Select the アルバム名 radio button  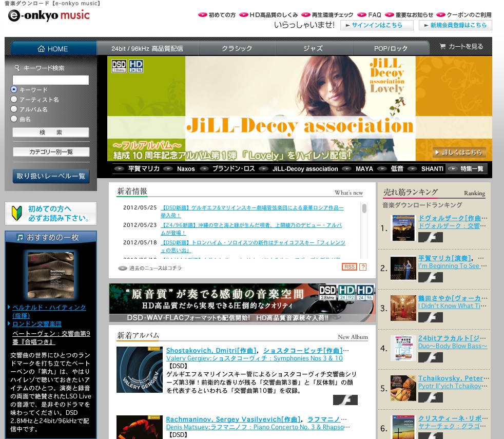click(14, 109)
